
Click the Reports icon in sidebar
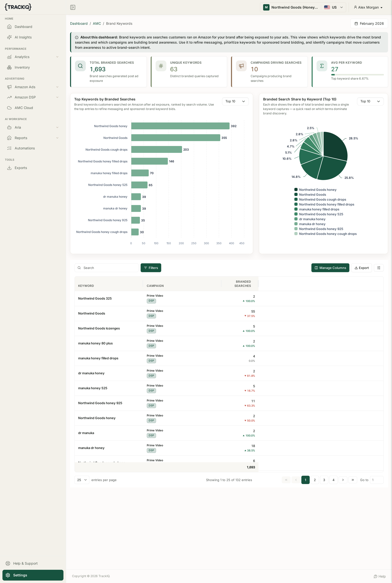(x=9, y=138)
